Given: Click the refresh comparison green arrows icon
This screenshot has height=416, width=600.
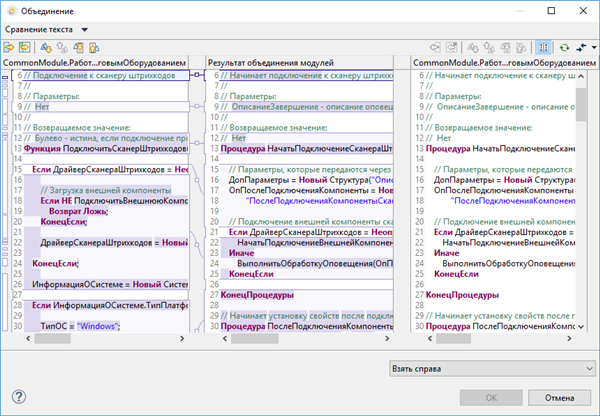Looking at the screenshot, I should click(x=564, y=47).
